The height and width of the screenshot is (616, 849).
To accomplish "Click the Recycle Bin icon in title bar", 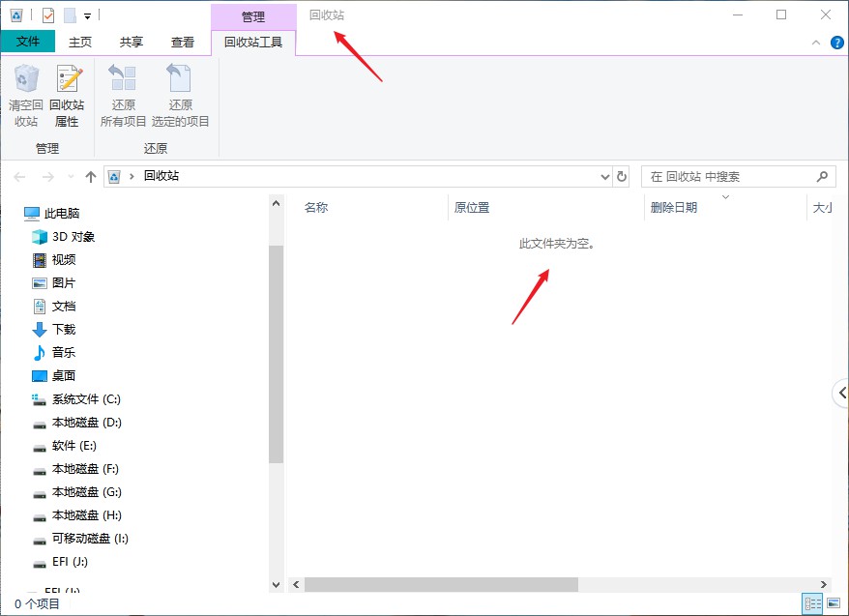I will tap(16, 15).
